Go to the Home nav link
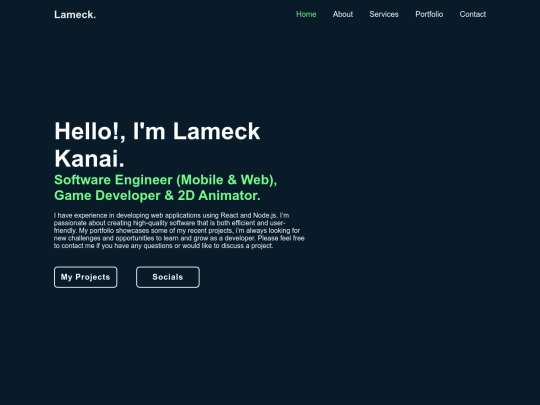The width and height of the screenshot is (540, 405). [306, 14]
